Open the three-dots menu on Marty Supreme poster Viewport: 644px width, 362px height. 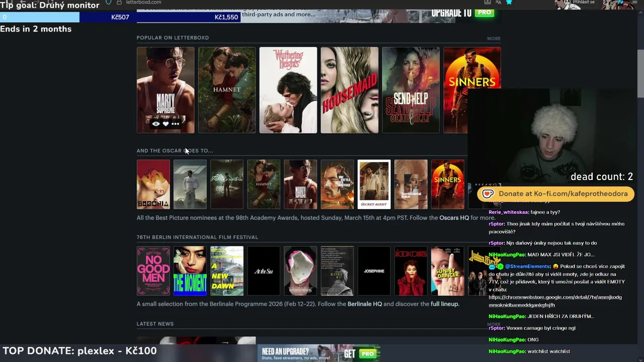175,124
